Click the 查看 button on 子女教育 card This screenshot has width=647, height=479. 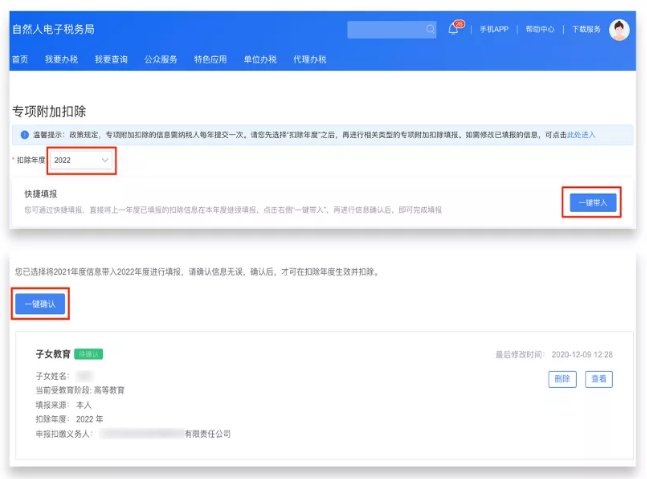599,379
